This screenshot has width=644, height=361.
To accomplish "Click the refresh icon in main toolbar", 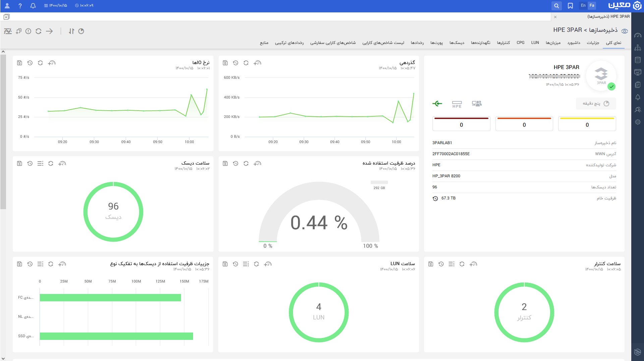I will coord(39,31).
